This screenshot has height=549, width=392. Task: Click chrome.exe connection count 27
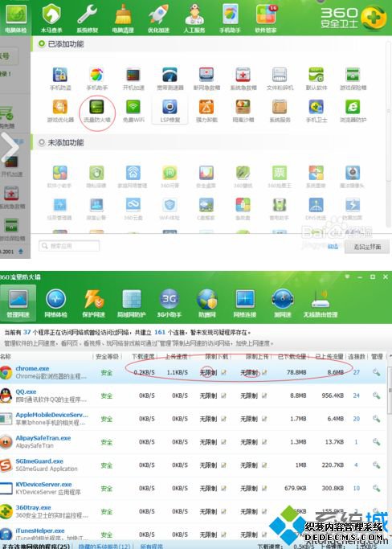[x=357, y=372]
